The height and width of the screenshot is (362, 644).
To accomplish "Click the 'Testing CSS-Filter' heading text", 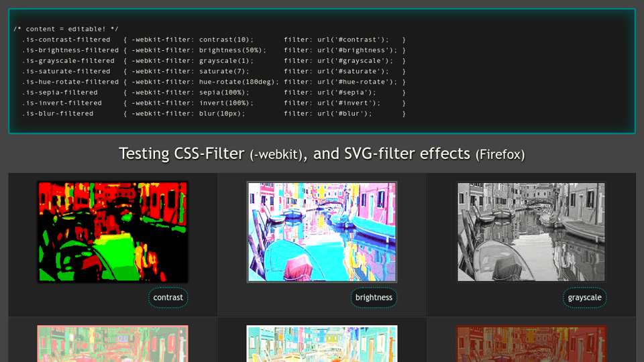I will pos(181,154).
